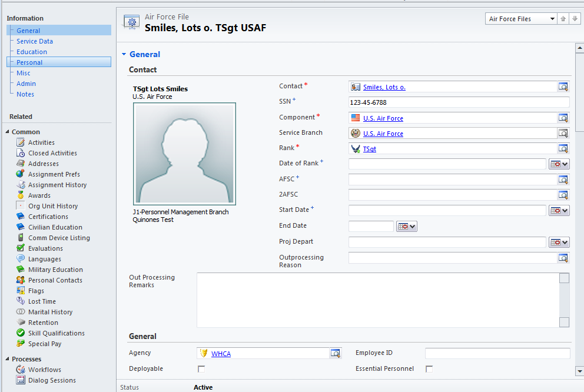Image resolution: width=584 pixels, height=392 pixels.
Task: Open Skill Qualifications related list
Action: click(x=57, y=333)
